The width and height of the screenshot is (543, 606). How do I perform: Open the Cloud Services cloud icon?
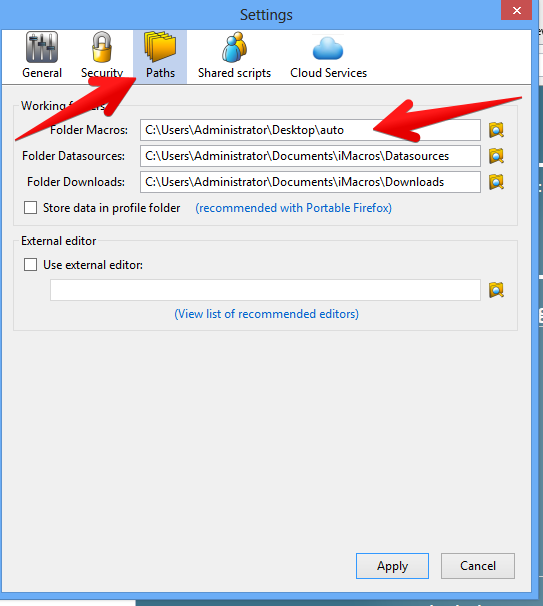click(x=328, y=49)
